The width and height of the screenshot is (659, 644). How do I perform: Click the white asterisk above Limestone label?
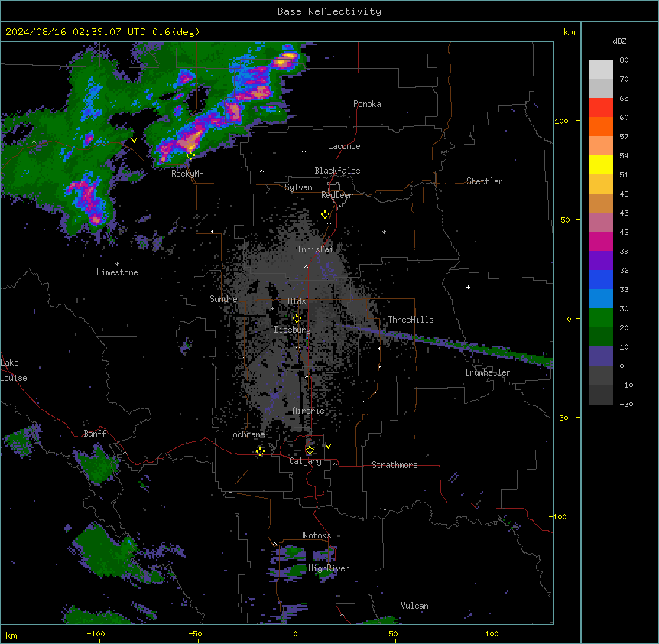pyautogui.click(x=117, y=265)
